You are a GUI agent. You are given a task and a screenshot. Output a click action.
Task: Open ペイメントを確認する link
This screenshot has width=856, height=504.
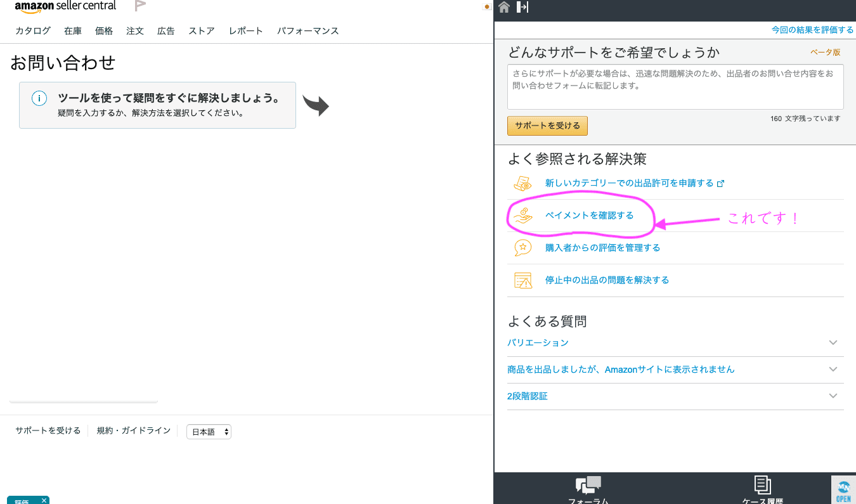(x=589, y=216)
